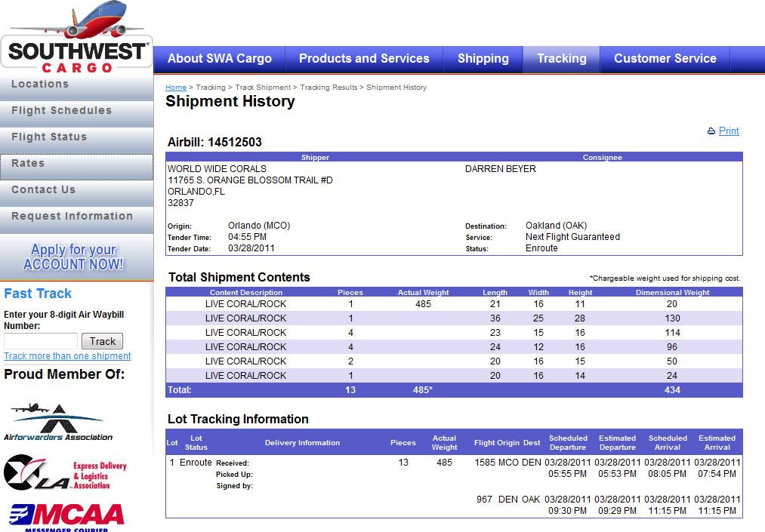Click the Track button
This screenshot has height=532, width=765.
[x=103, y=341]
